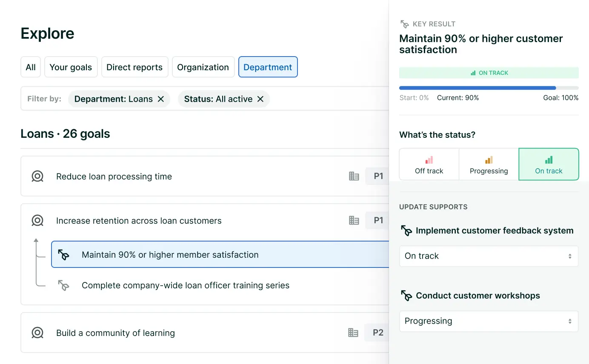Viewport: 589px width, 364px height.
Task: Click the blue customer satisfaction progress bar
Action: 477,88
